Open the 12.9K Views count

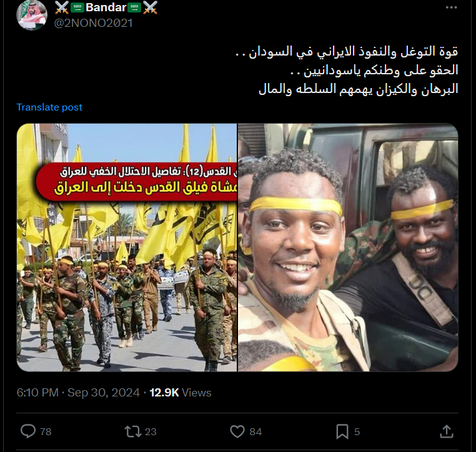tap(181, 393)
